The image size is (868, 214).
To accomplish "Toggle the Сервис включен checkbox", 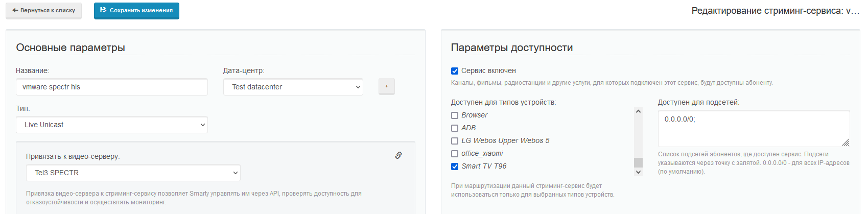I will [x=455, y=71].
